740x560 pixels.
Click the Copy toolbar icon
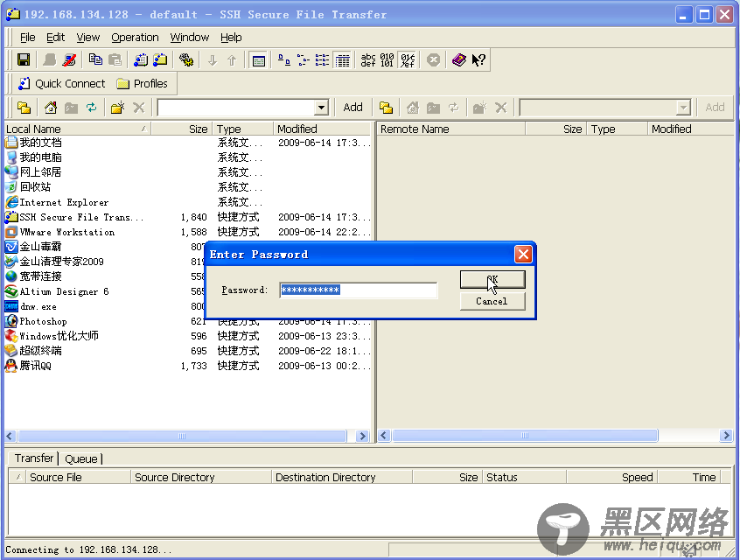point(95,60)
